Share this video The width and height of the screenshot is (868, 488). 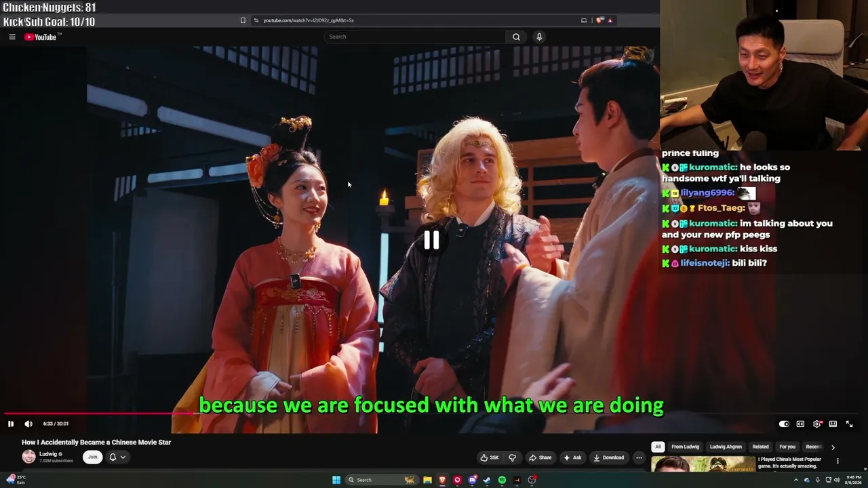pos(540,457)
